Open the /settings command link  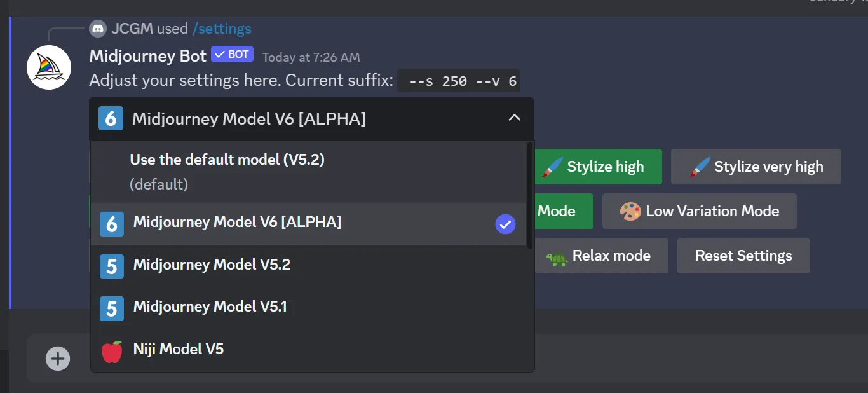click(222, 29)
